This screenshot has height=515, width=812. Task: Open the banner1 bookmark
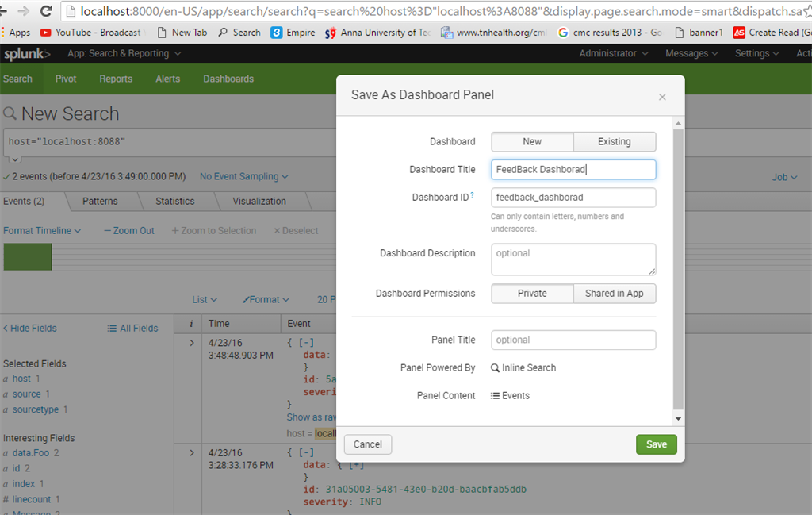pyautogui.click(x=699, y=32)
